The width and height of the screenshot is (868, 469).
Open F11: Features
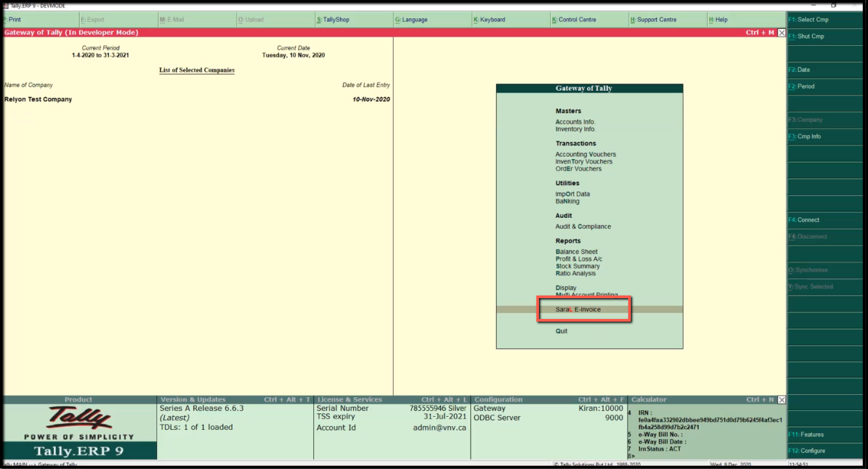point(826,434)
